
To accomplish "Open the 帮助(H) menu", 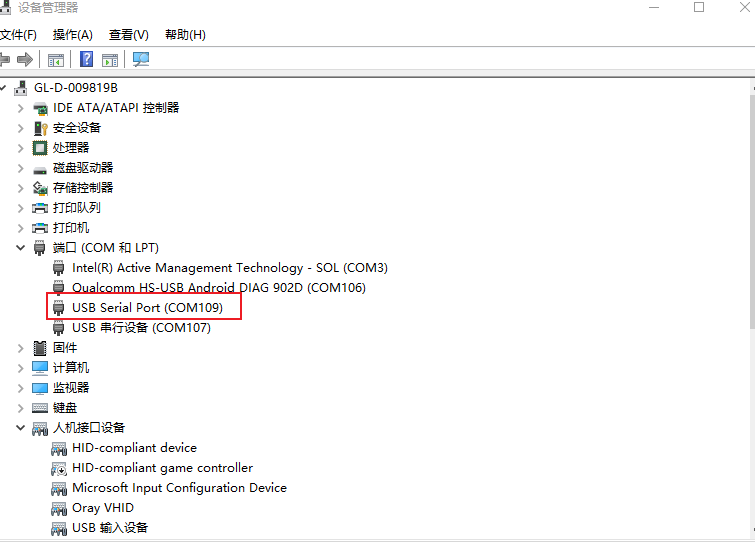I will [x=184, y=35].
